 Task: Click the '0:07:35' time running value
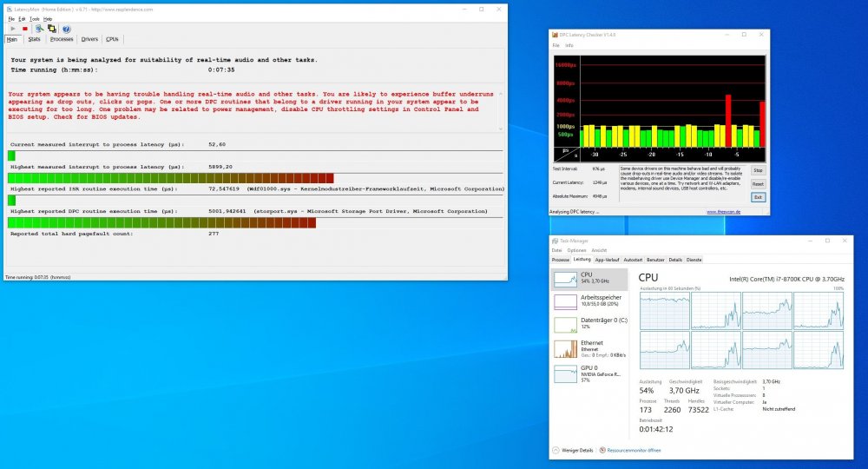tap(221, 69)
